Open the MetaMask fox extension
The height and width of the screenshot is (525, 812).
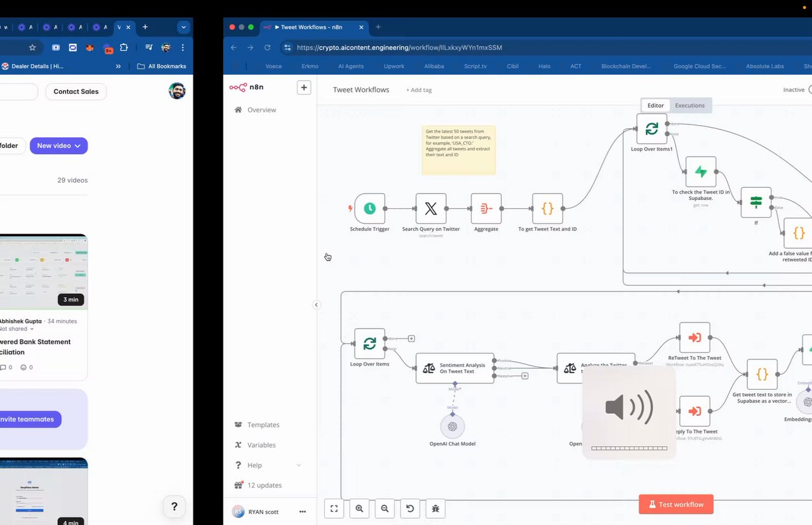[90, 47]
